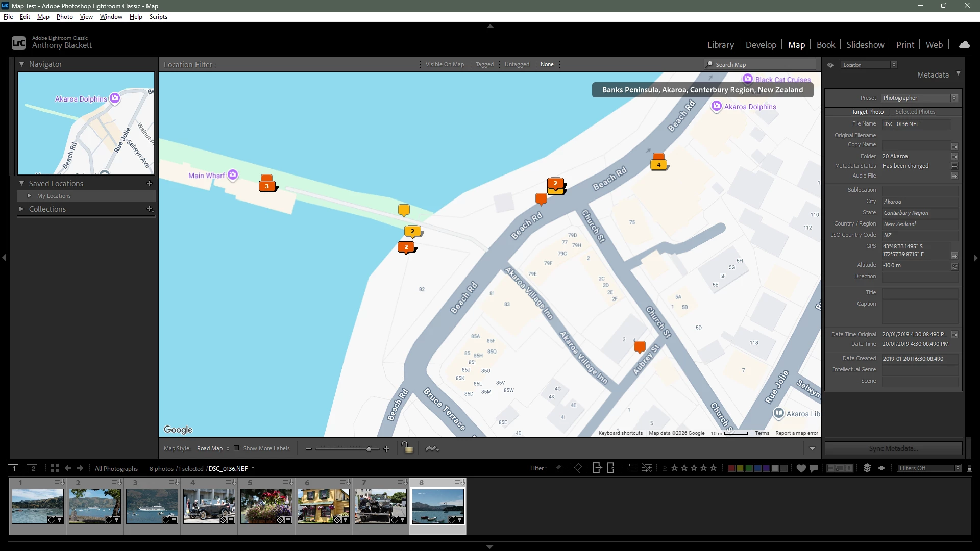Go forward to next source arrow

point(80,468)
